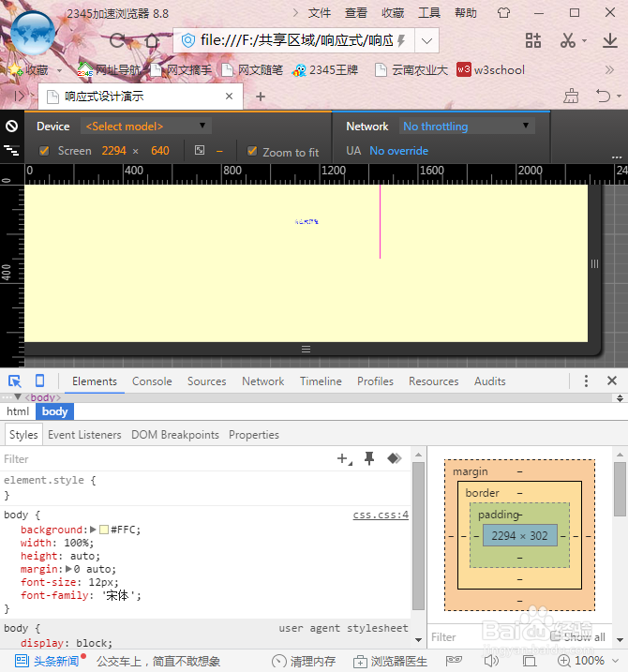Toggle the Zoom to fit checkbox
The image size is (628, 672).
pos(252,151)
